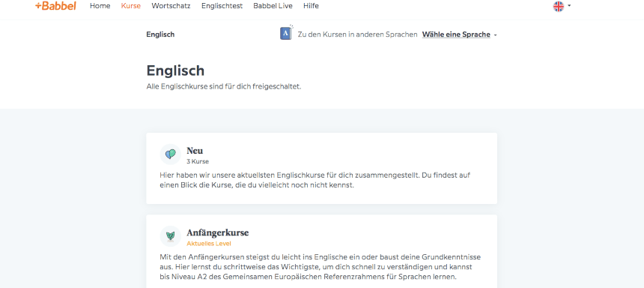
Task: Open the Wähle eine Sprache dropdown
Action: click(460, 34)
